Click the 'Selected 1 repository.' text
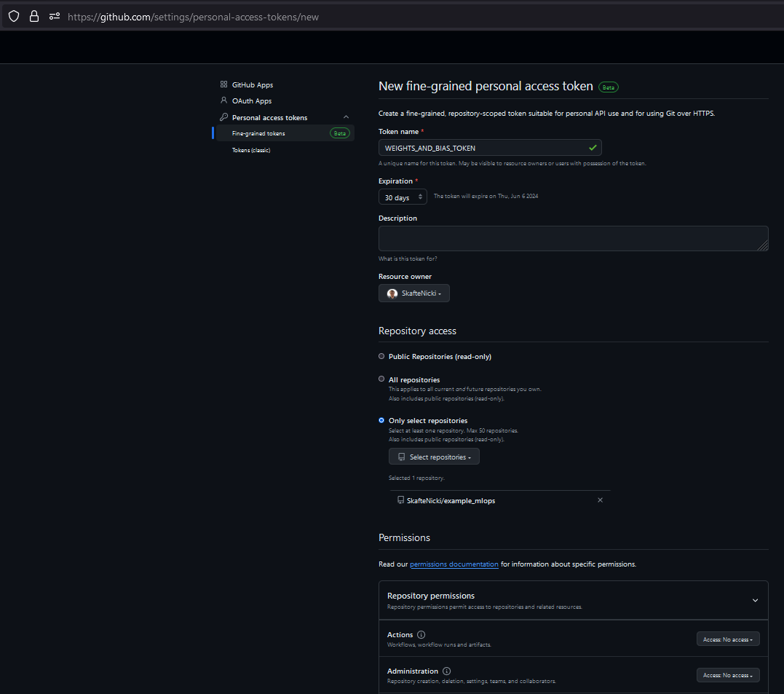Image resolution: width=784 pixels, height=694 pixels. (x=416, y=478)
